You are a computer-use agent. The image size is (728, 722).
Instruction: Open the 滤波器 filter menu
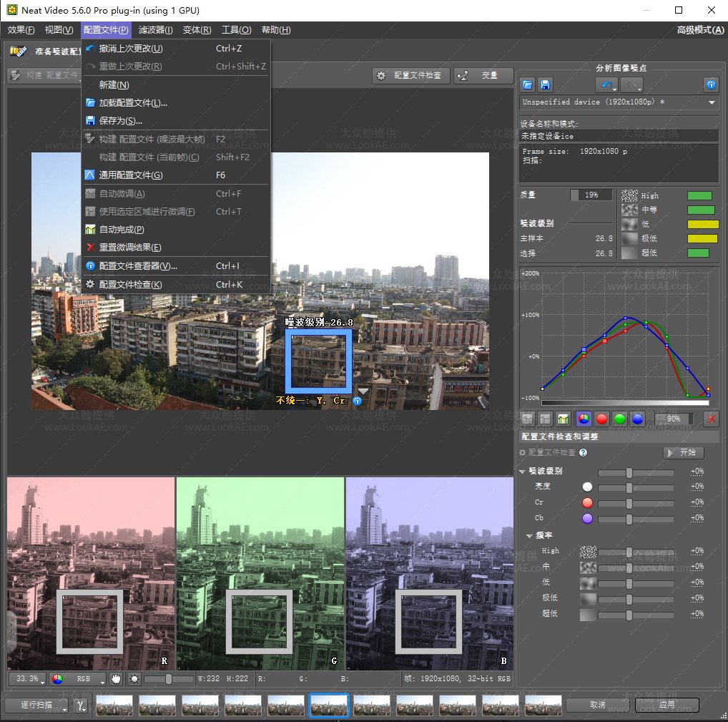155,30
